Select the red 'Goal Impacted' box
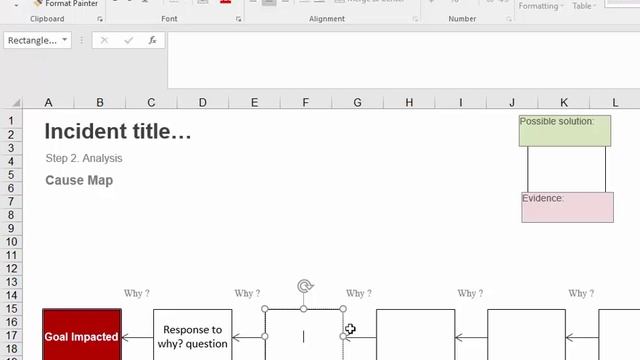The width and height of the screenshot is (640, 360). (82, 335)
